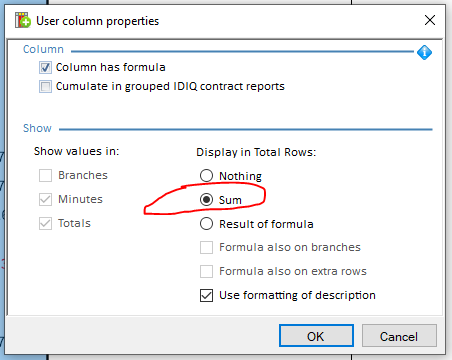Click the Column section heading

pos(43,49)
